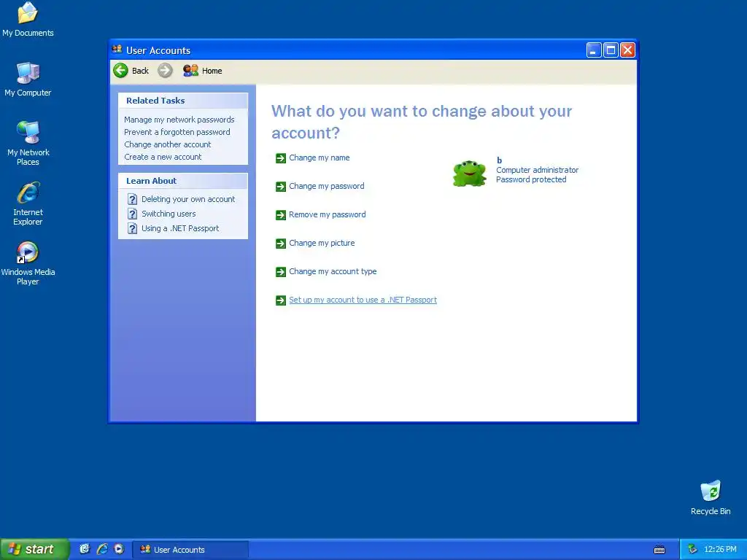Click the account name b
This screenshot has width=747, height=560.
[x=499, y=160]
